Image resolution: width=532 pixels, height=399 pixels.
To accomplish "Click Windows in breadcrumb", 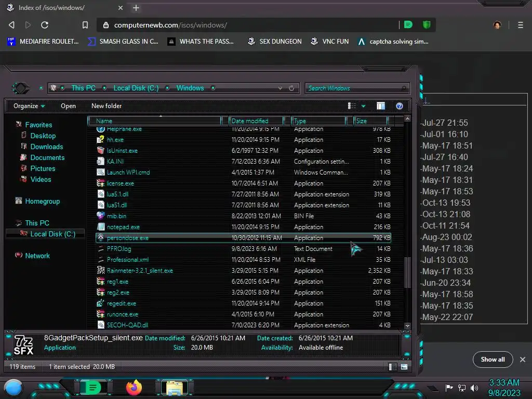I will [190, 88].
